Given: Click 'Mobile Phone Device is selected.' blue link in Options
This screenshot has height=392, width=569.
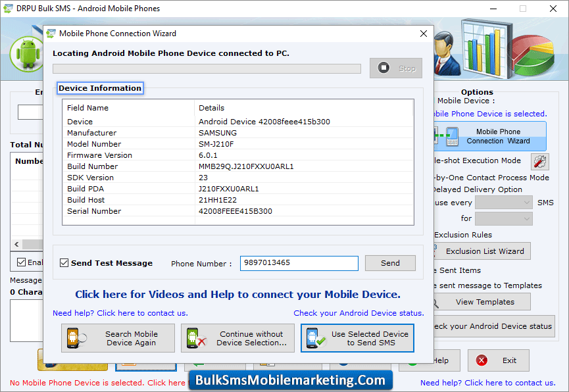Looking at the screenshot, I should pos(490,114).
